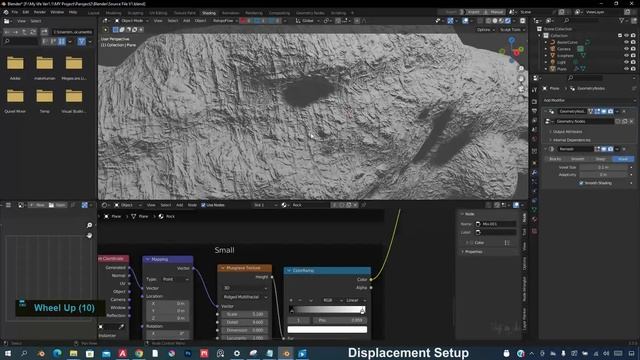Toggle Use Nodes checkbox in shader editor
Screen dimensions: 640x360
203,205
